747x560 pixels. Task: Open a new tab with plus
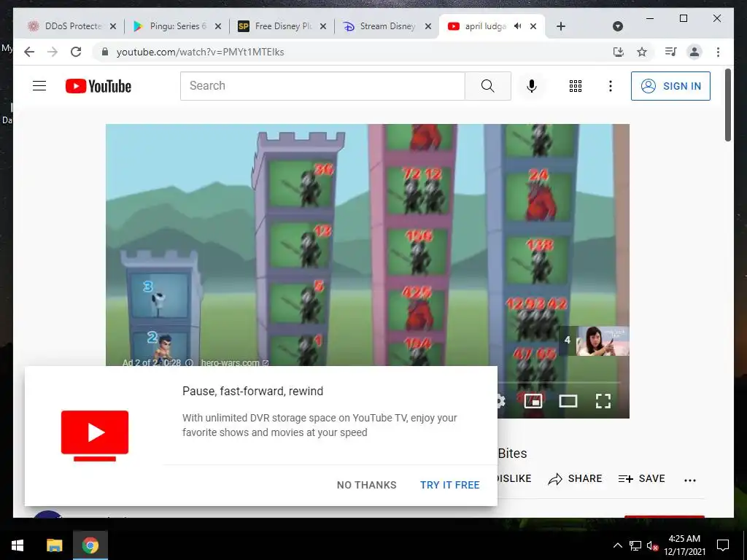click(x=561, y=26)
